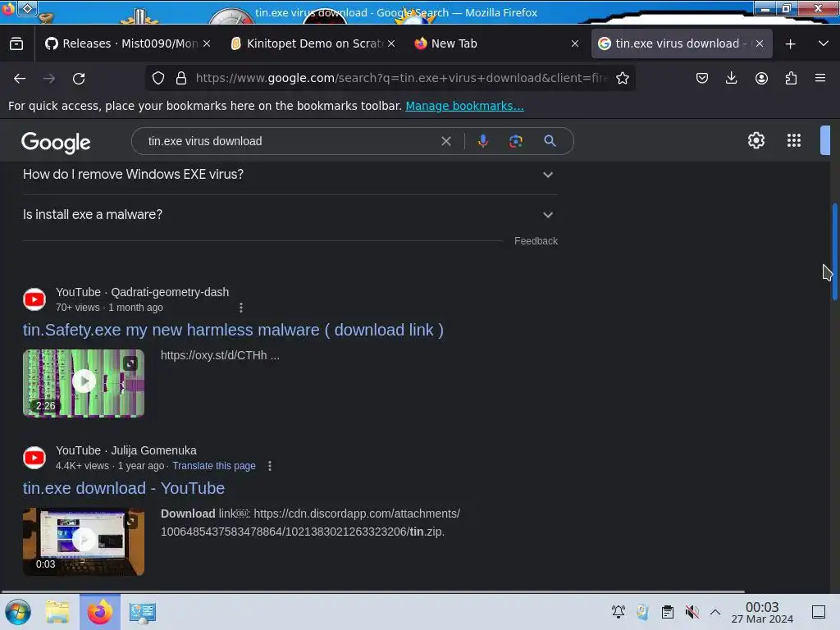Open the clipboard tray icon
This screenshot has width=840, height=630.
point(668,612)
